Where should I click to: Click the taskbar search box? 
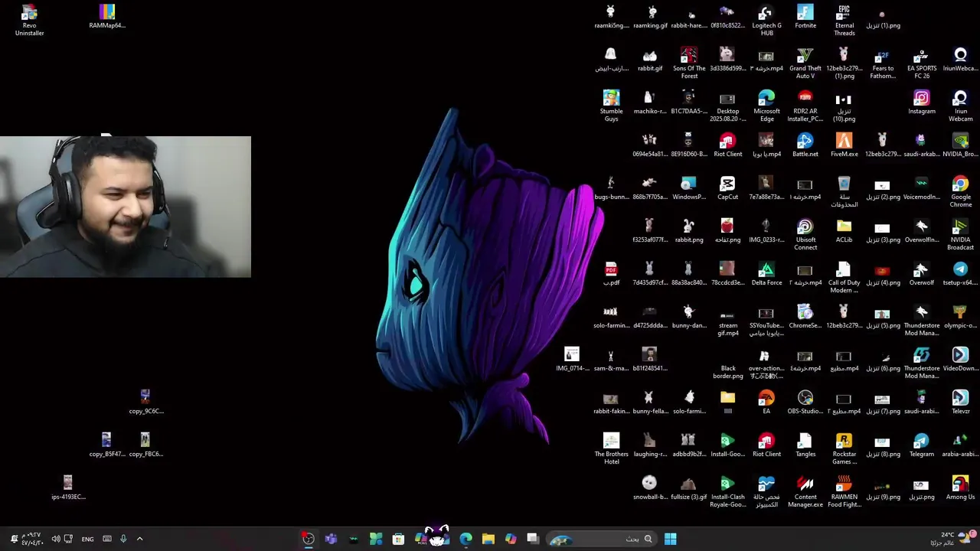coord(602,539)
